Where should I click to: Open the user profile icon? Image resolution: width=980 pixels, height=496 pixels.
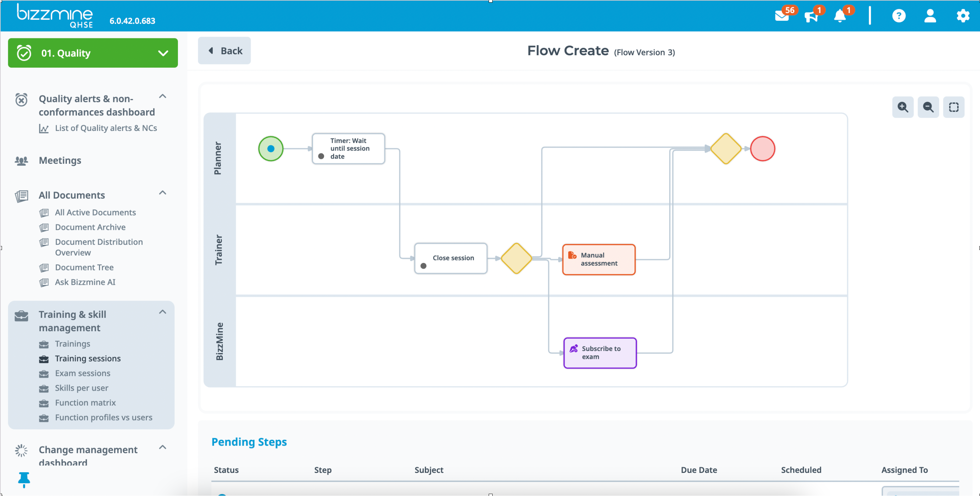(x=930, y=16)
